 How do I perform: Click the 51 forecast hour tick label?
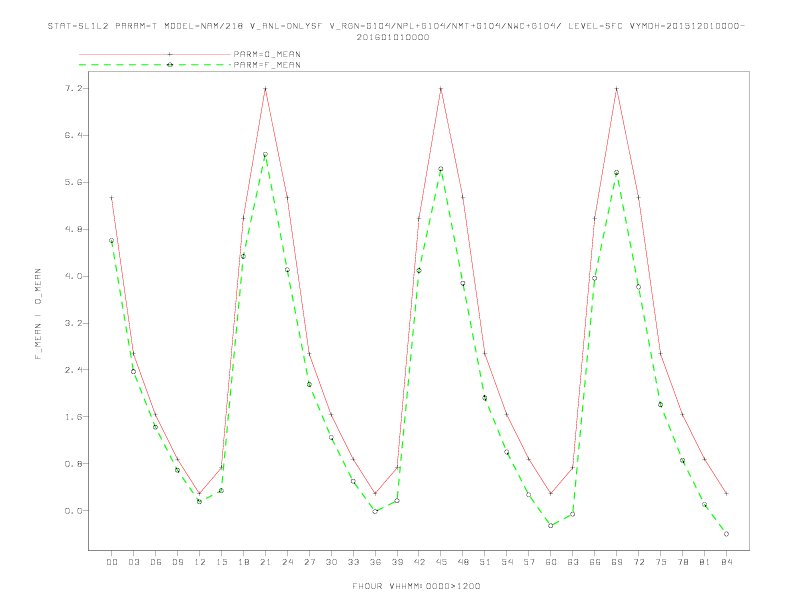[485, 562]
